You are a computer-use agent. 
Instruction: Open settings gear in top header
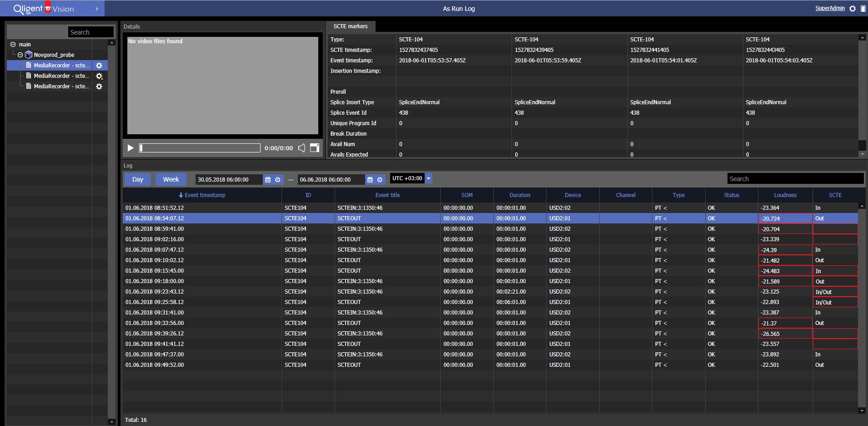click(x=853, y=9)
